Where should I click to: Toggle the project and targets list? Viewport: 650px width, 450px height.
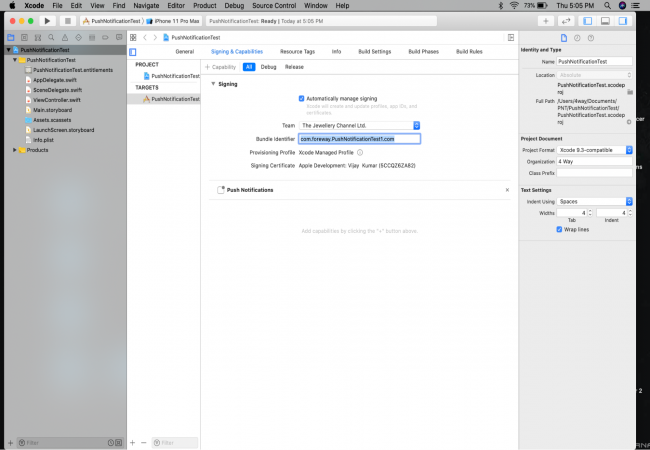(x=133, y=52)
